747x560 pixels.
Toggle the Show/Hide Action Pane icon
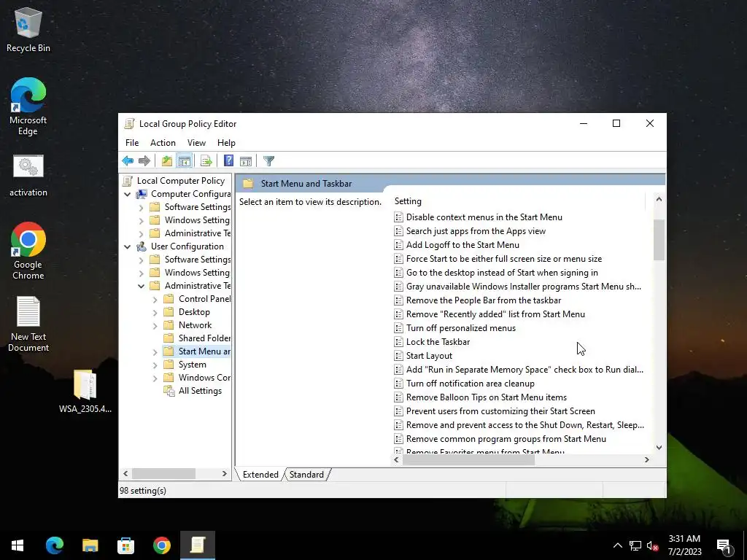coord(246,161)
